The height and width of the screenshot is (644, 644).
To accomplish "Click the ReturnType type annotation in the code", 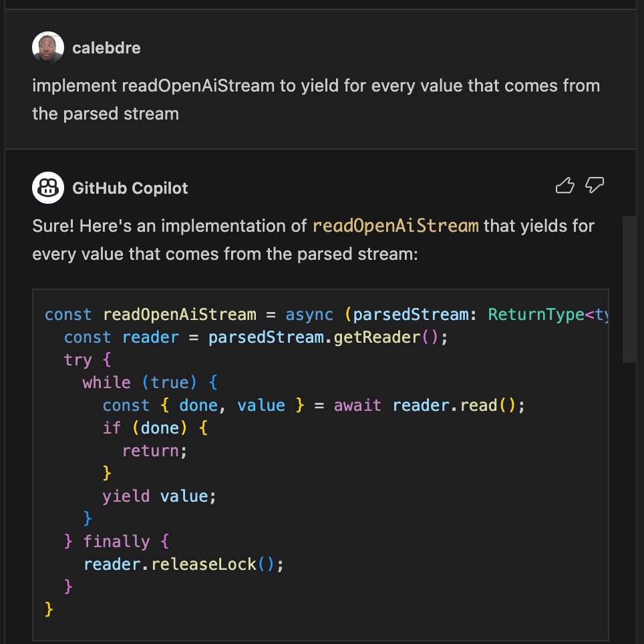I will click(536, 315).
